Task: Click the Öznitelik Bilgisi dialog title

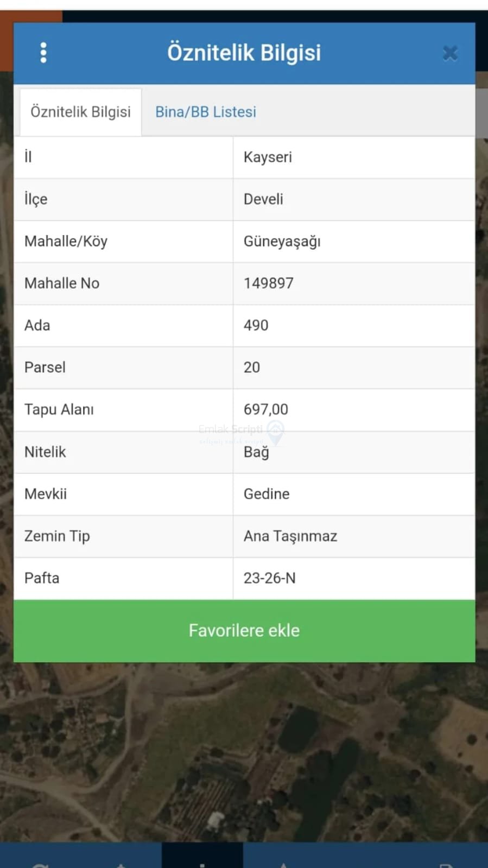Action: (244, 53)
